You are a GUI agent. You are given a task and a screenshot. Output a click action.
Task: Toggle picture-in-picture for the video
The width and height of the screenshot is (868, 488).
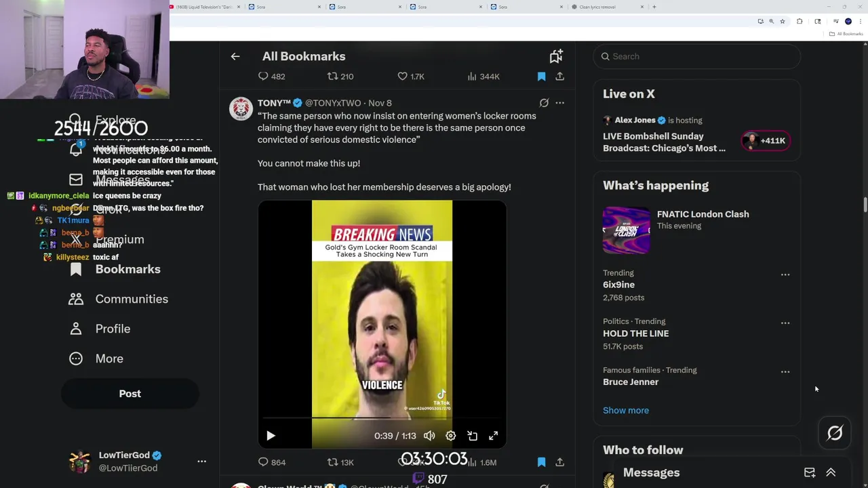pyautogui.click(x=472, y=436)
